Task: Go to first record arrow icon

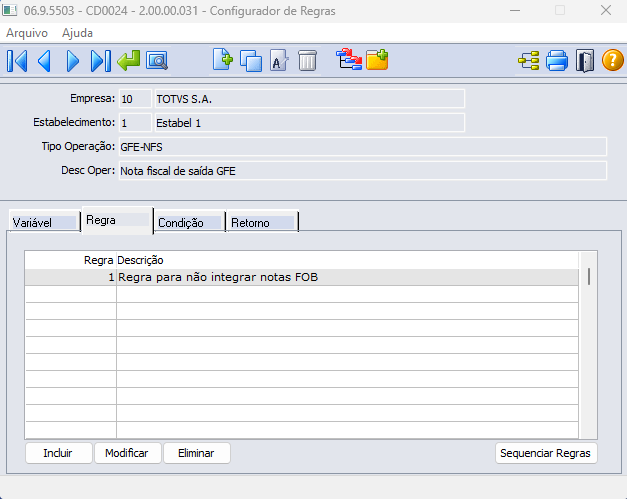Action: click(x=17, y=61)
